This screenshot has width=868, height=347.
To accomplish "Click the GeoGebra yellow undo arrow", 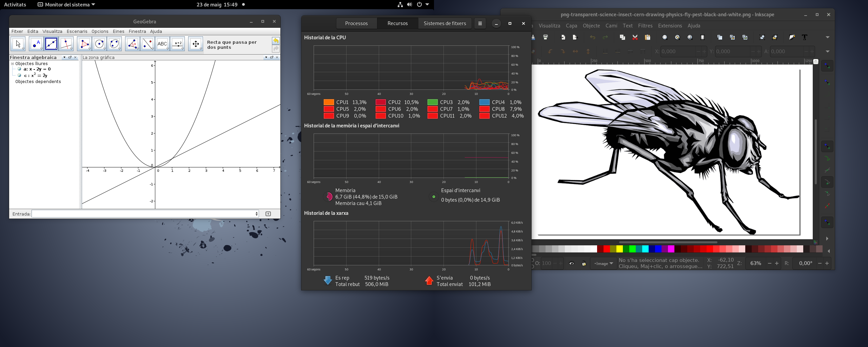I will 276,41.
